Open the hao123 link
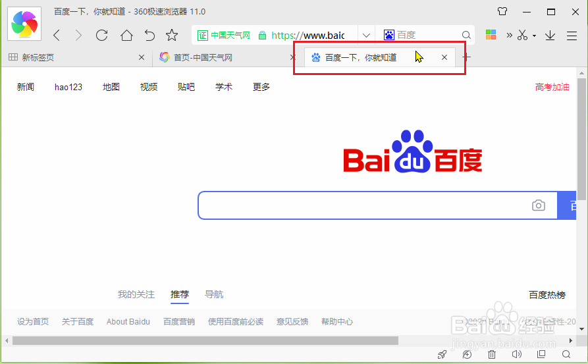The height and width of the screenshot is (364, 588). click(x=68, y=87)
